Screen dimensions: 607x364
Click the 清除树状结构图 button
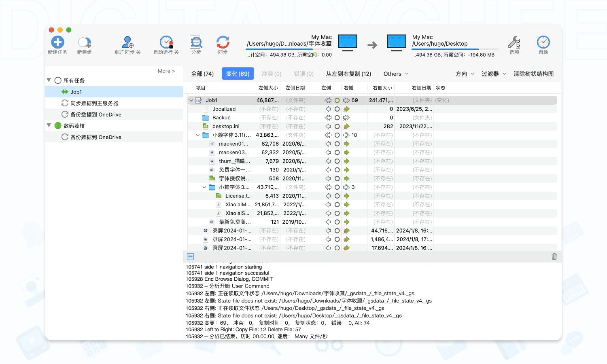pyautogui.click(x=533, y=74)
